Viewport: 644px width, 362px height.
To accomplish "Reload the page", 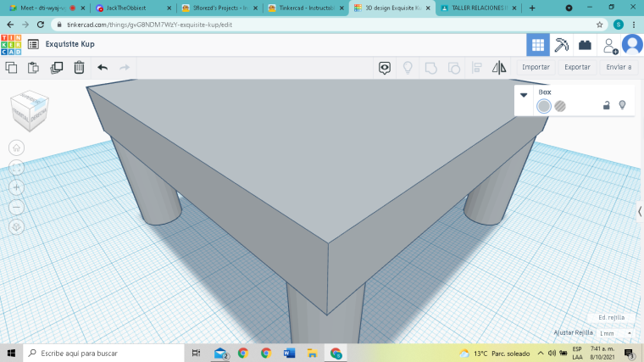I will (41, 25).
